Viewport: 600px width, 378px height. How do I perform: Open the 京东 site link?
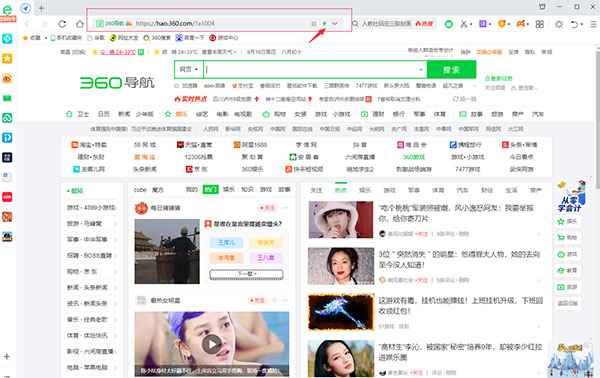tap(197, 169)
